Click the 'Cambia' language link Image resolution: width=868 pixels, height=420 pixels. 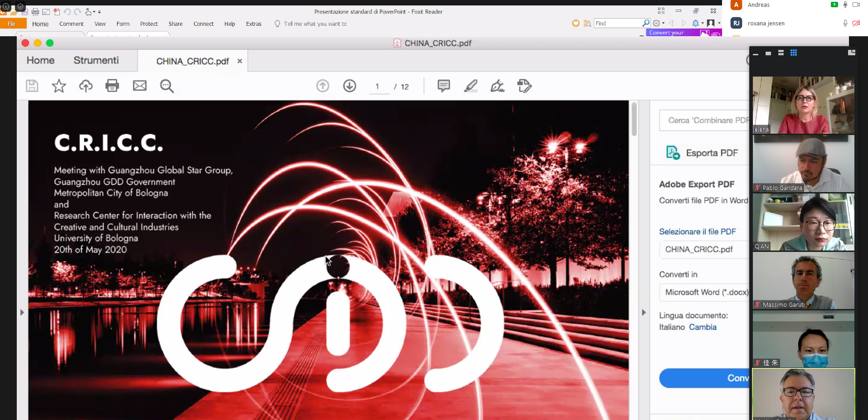click(703, 327)
